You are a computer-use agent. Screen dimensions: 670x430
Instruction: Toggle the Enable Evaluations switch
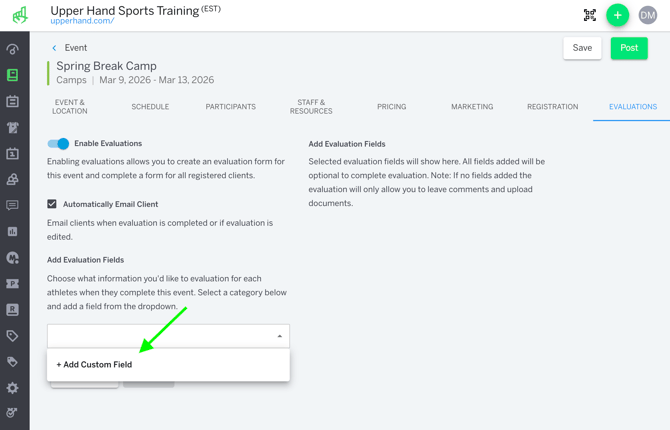[x=58, y=144]
